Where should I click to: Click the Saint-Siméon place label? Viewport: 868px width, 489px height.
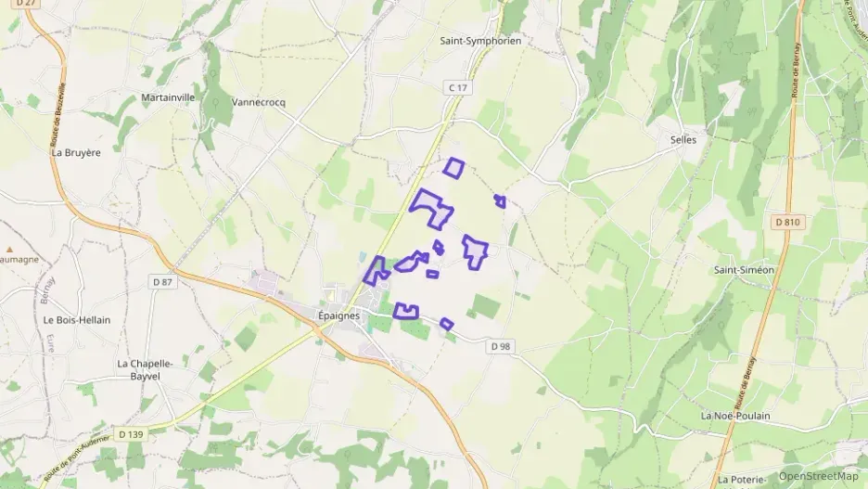point(744,270)
